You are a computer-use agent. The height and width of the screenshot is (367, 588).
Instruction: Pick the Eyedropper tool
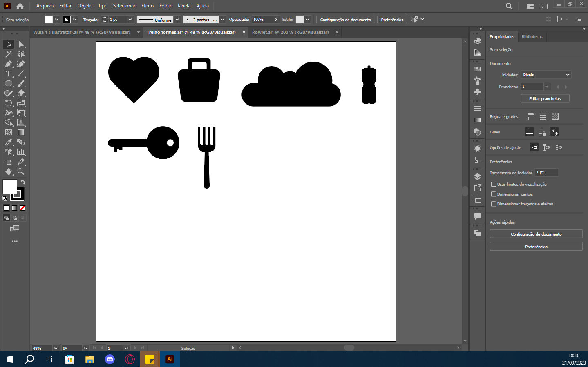point(9,142)
